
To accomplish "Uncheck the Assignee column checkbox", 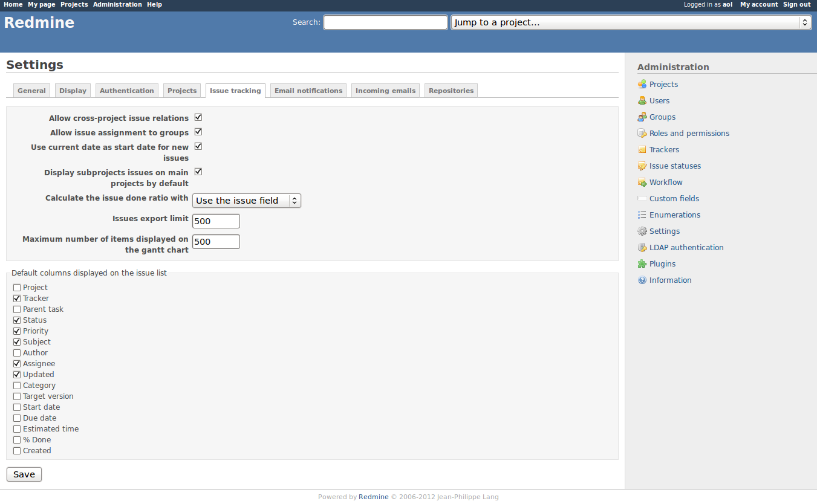I will click(17, 364).
